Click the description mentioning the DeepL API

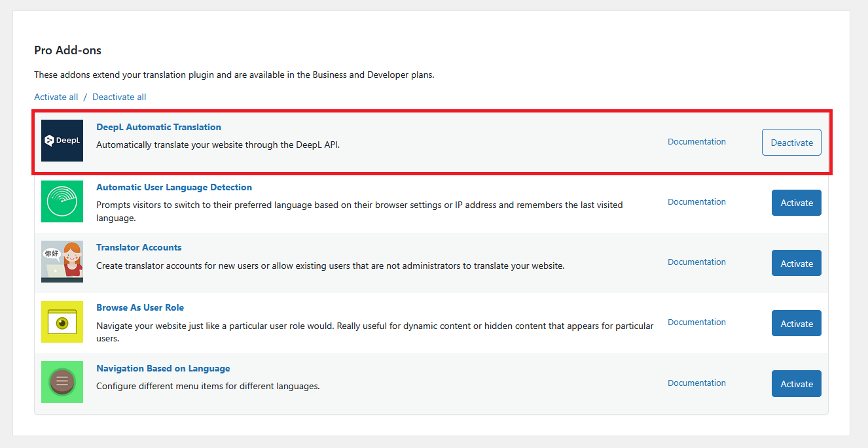218,145
